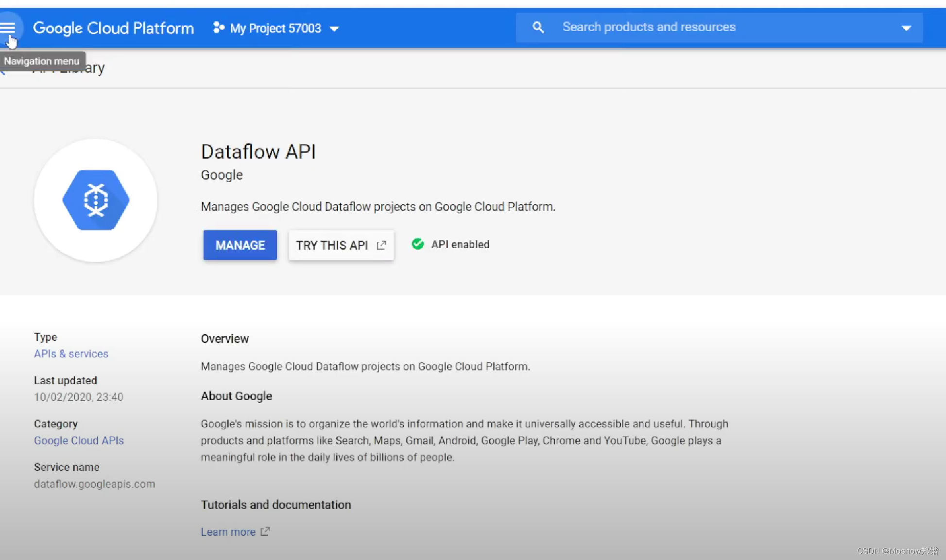Follow the Learn more documentation link

(228, 532)
